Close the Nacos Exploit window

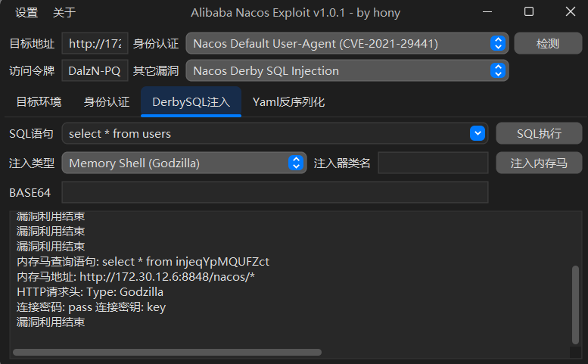[571, 12]
